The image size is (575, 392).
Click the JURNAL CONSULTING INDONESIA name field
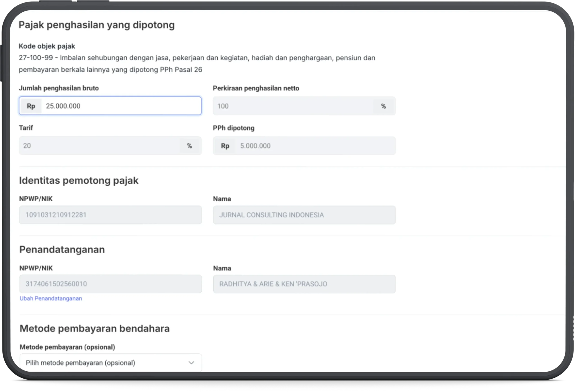click(304, 215)
